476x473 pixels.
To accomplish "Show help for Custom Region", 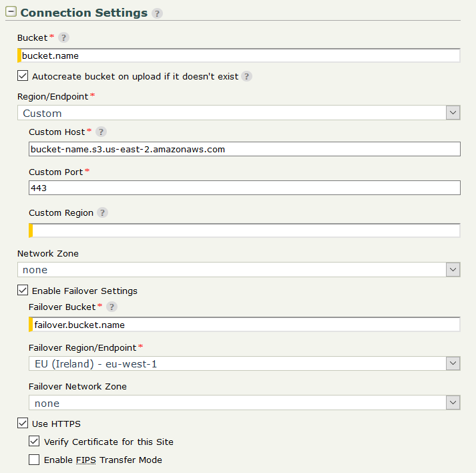I will coord(101,213).
